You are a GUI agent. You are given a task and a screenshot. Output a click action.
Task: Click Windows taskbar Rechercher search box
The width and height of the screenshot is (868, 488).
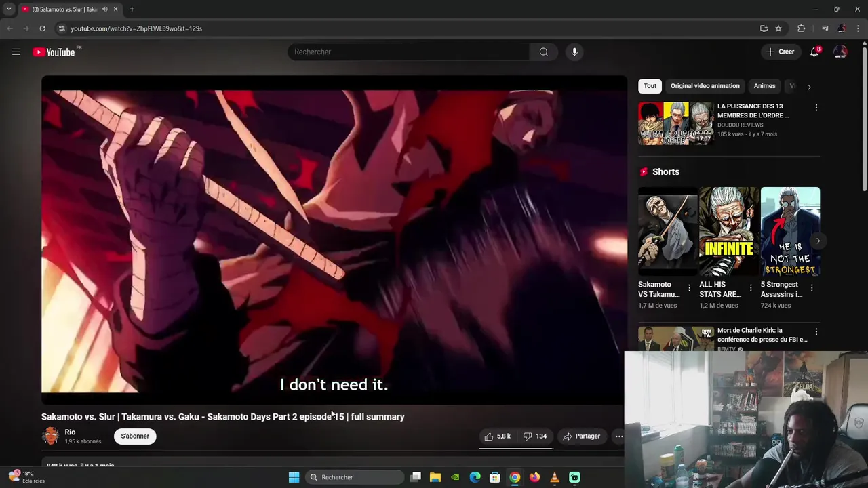pyautogui.click(x=353, y=477)
